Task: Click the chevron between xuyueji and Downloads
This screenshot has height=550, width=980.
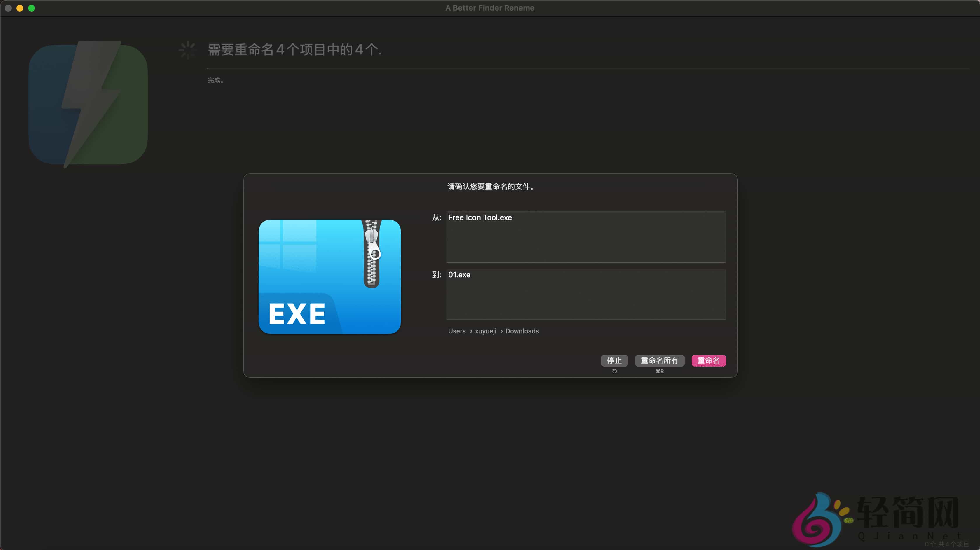Action: [501, 331]
